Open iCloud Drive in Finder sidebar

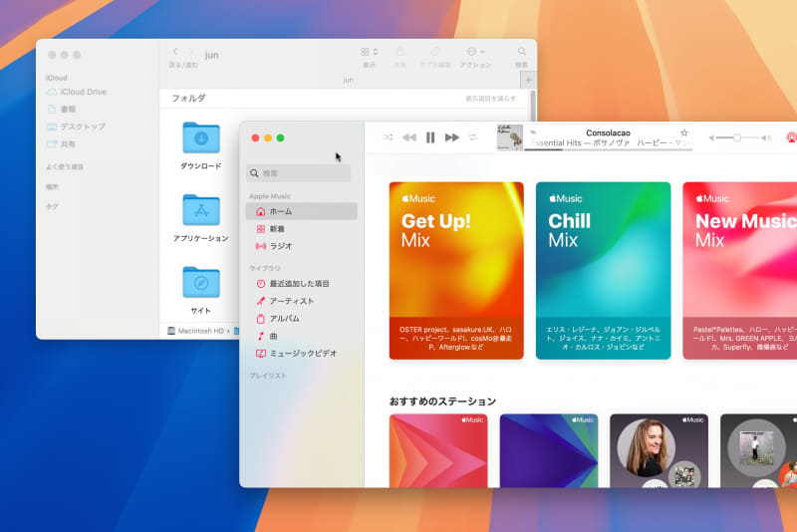pyautogui.click(x=78, y=92)
